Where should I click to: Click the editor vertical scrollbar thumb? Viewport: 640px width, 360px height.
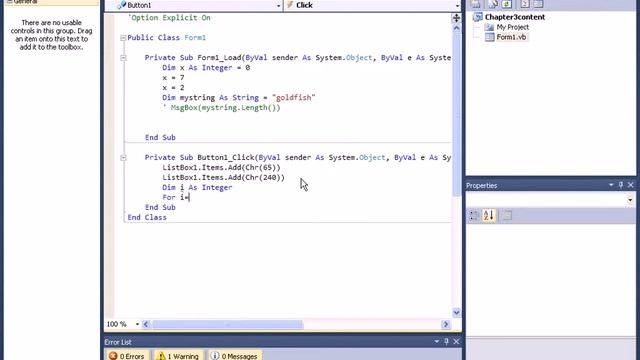coord(456,115)
